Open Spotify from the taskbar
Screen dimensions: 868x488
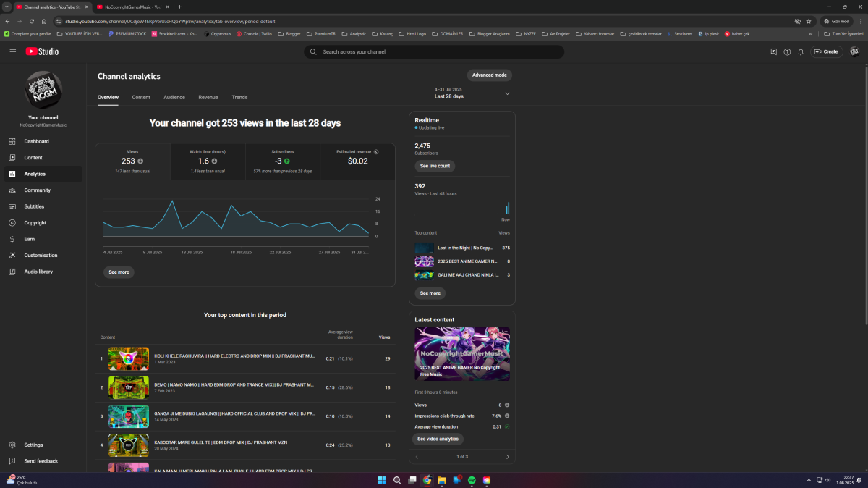tap(472, 480)
